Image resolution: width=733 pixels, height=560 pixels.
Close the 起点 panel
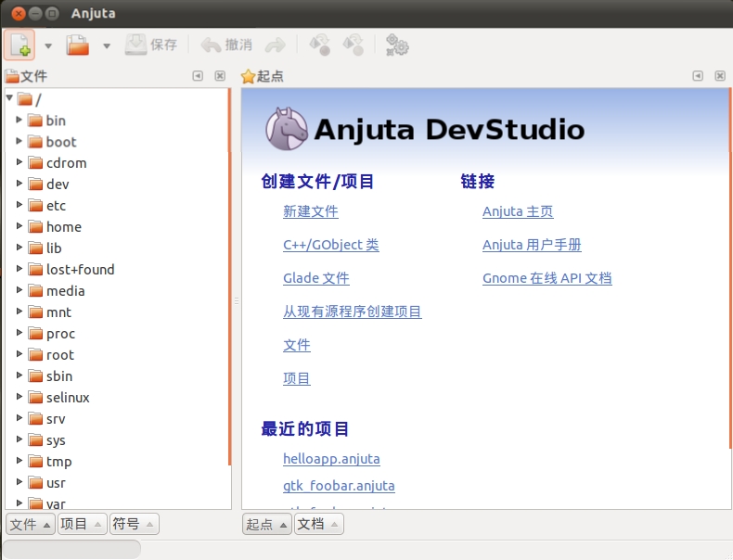pos(720,76)
